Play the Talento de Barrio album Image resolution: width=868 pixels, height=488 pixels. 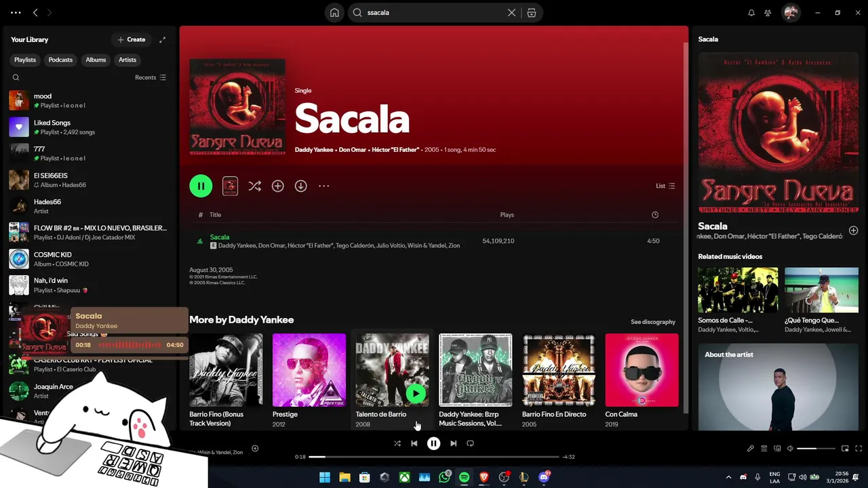pyautogui.click(x=416, y=393)
